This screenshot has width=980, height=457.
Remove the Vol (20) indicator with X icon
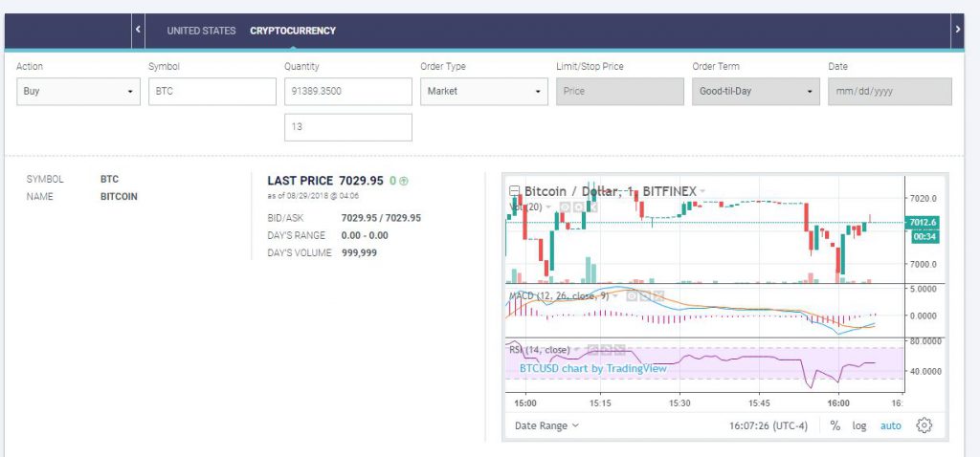(x=593, y=207)
